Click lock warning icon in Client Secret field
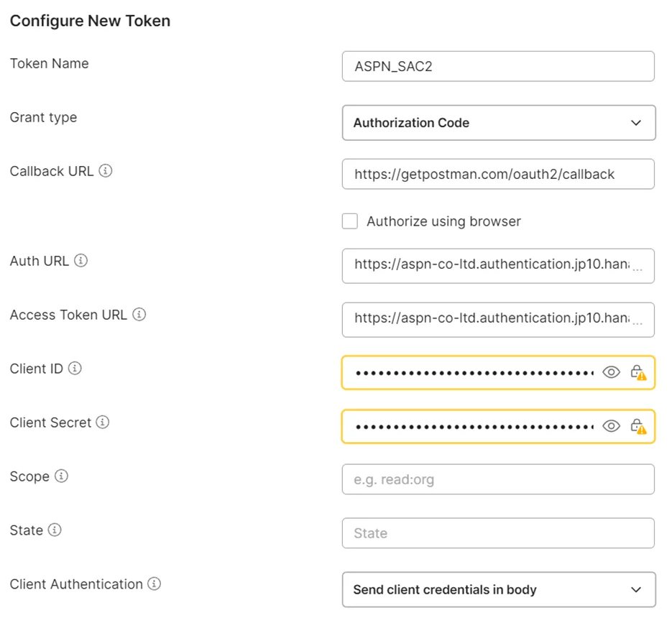 [638, 426]
